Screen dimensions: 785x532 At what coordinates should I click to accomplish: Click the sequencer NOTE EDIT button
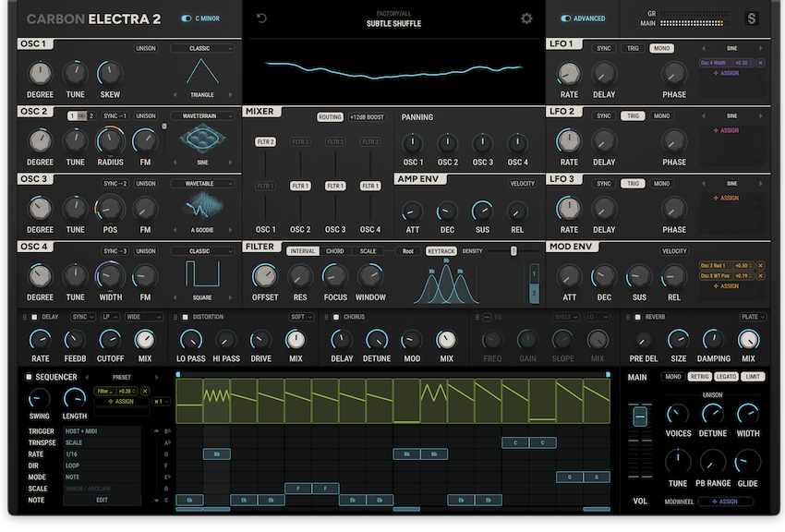(103, 500)
